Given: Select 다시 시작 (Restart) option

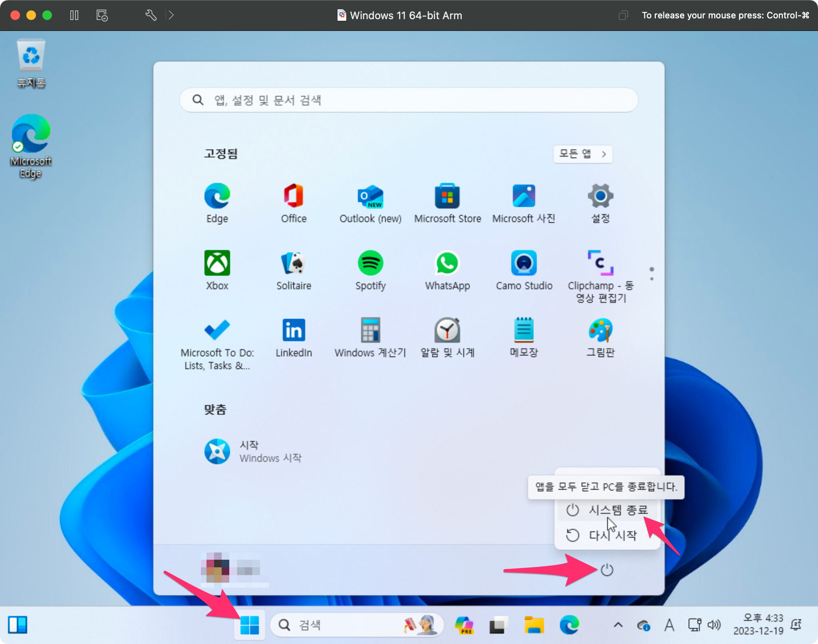Looking at the screenshot, I should [x=607, y=535].
